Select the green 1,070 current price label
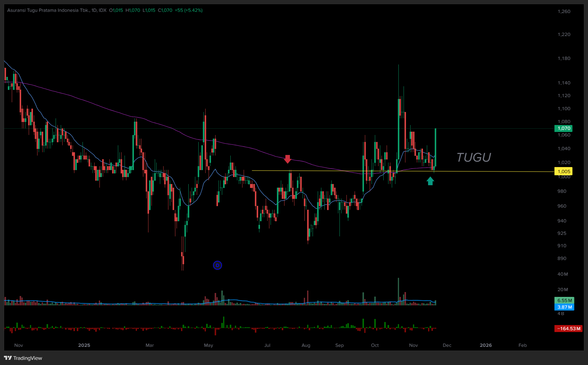Screen dimensions: 588x365 [564, 128]
